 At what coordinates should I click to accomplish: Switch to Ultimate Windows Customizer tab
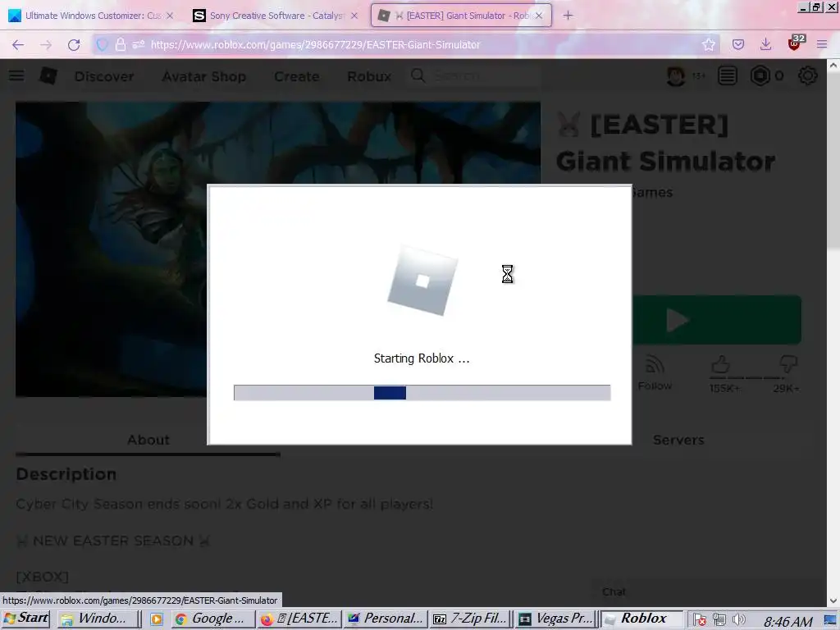click(91, 16)
